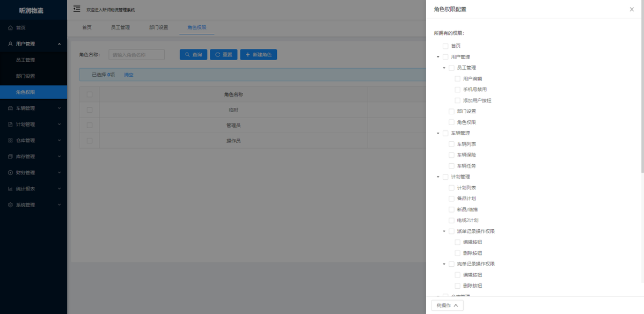Check the 用户编辑 permission checkbox

[457, 79]
